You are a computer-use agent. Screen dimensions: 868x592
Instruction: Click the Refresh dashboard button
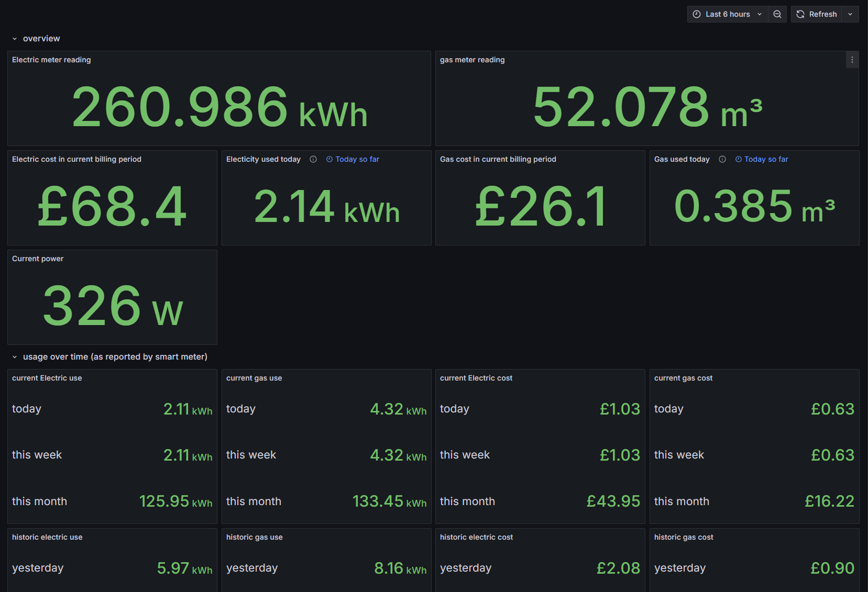click(x=816, y=14)
